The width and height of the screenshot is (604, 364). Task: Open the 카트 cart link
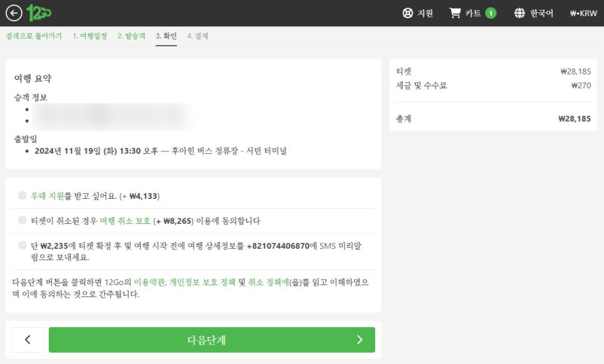click(x=473, y=13)
